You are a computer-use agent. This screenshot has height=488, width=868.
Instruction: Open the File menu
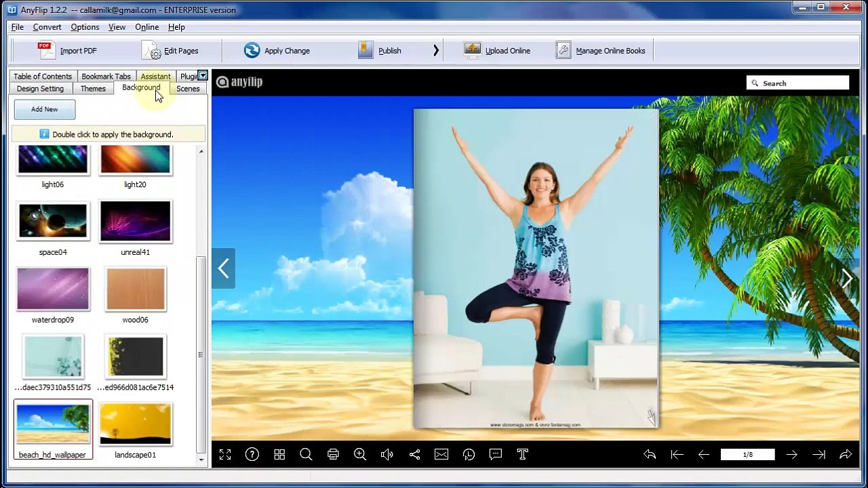[x=18, y=27]
